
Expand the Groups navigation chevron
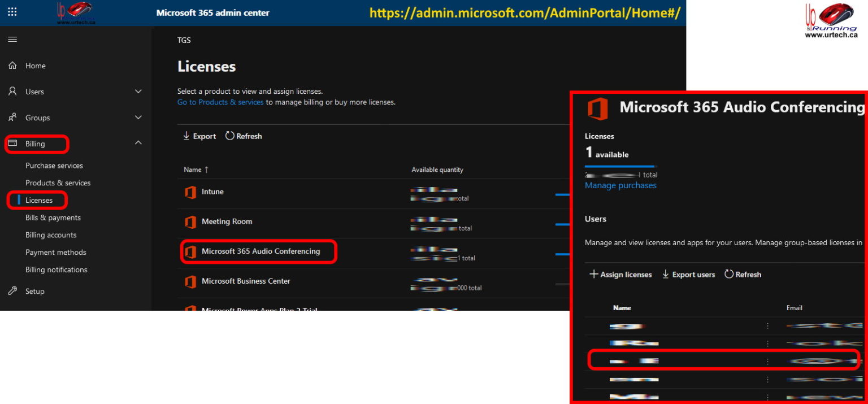(x=138, y=118)
